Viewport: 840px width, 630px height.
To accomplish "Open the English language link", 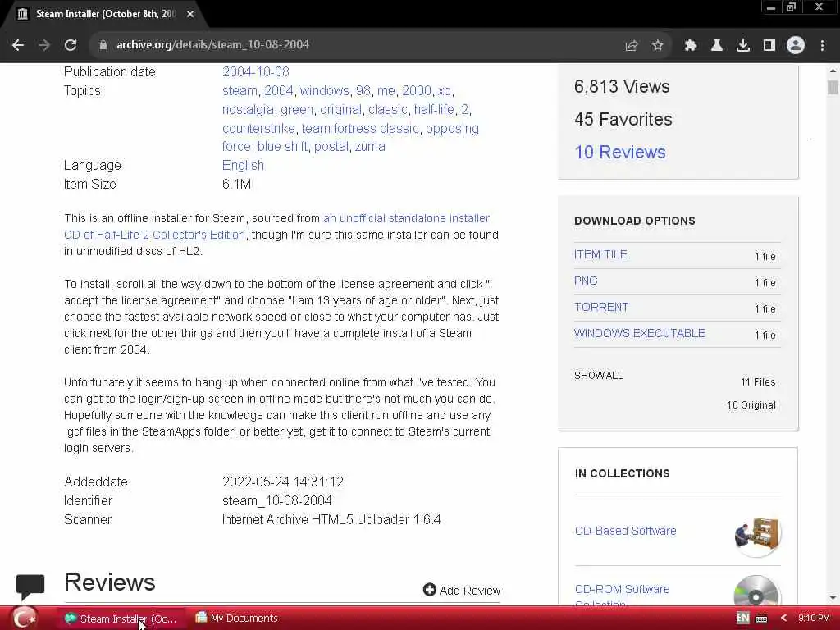I will tap(243, 165).
